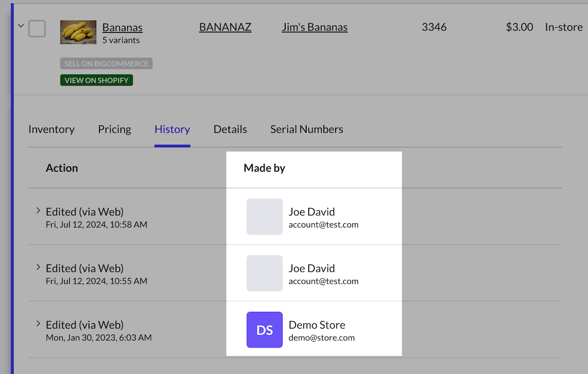Expand the 10:55 AM edit history entry
The image size is (588, 374).
38,267
